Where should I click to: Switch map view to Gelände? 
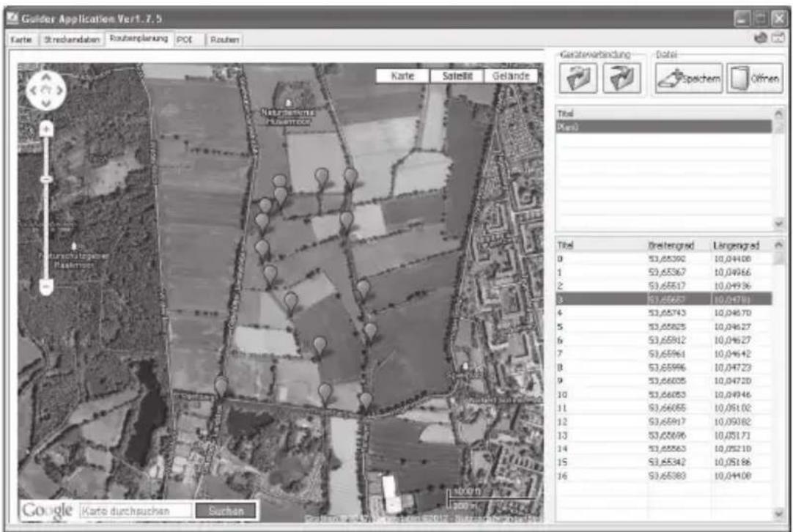tap(511, 76)
